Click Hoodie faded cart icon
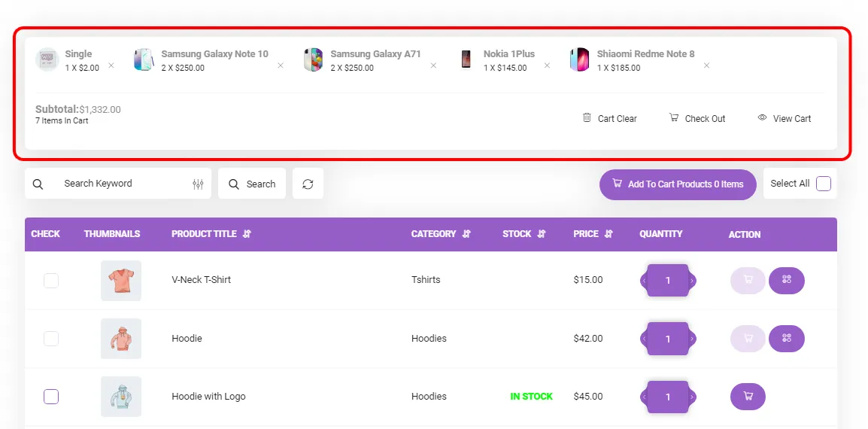The image size is (868, 429). pos(748,338)
